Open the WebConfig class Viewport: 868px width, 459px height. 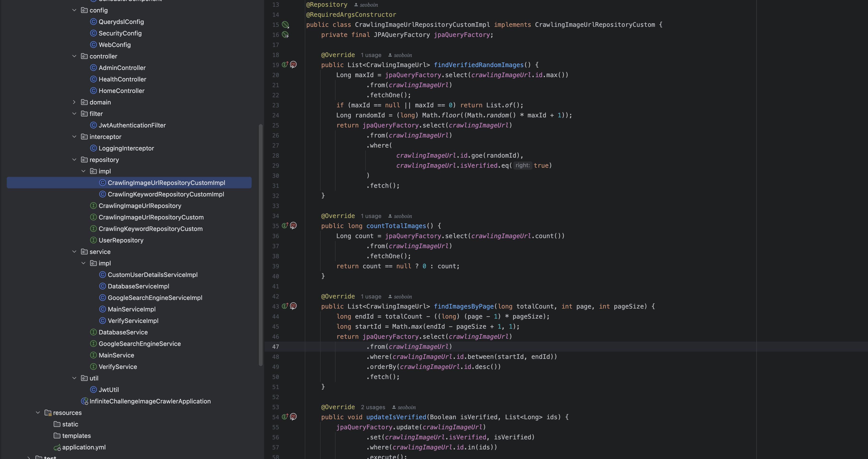point(115,45)
